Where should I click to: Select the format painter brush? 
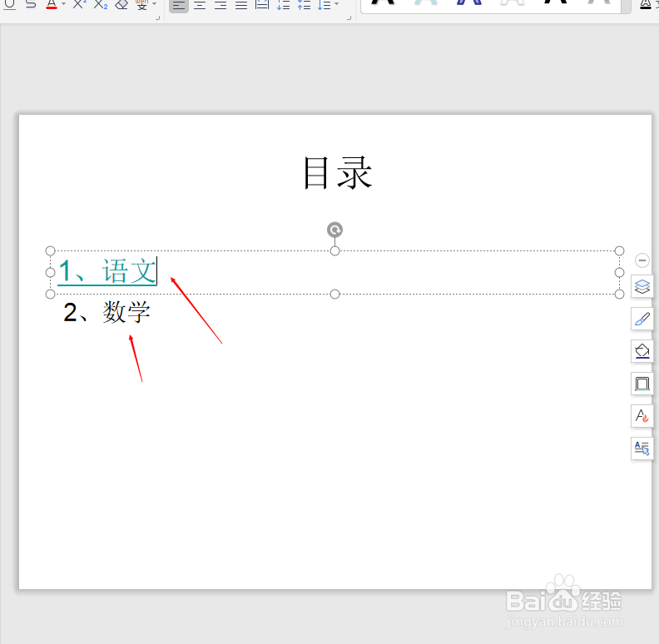642,319
